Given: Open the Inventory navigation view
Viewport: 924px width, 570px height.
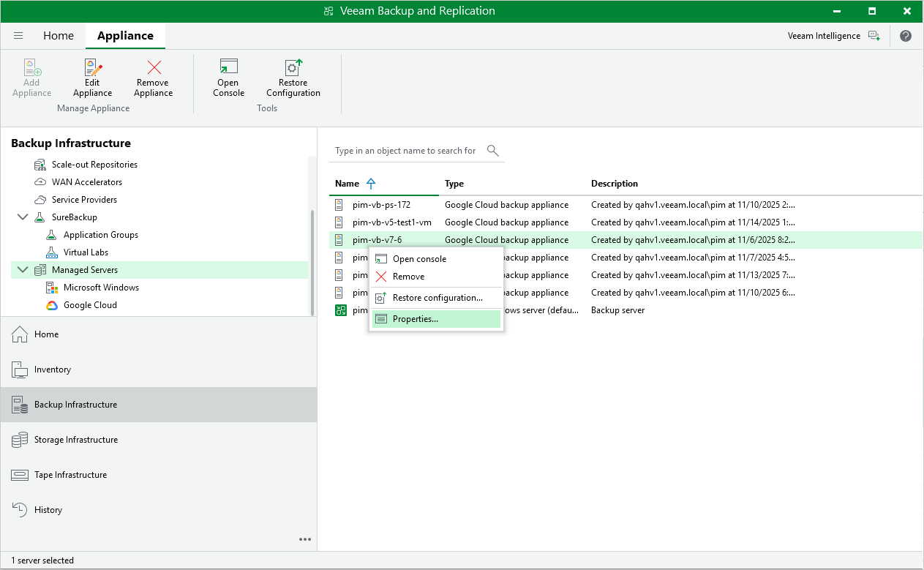Looking at the screenshot, I should pyautogui.click(x=159, y=370).
